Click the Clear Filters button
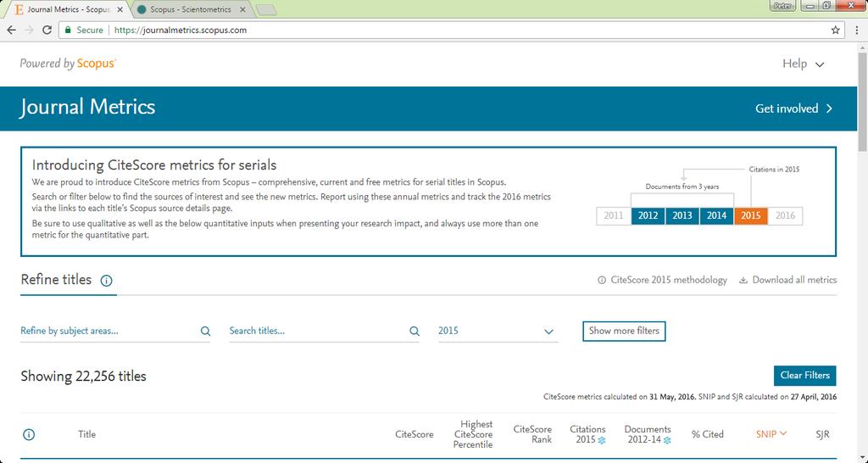 (805, 376)
